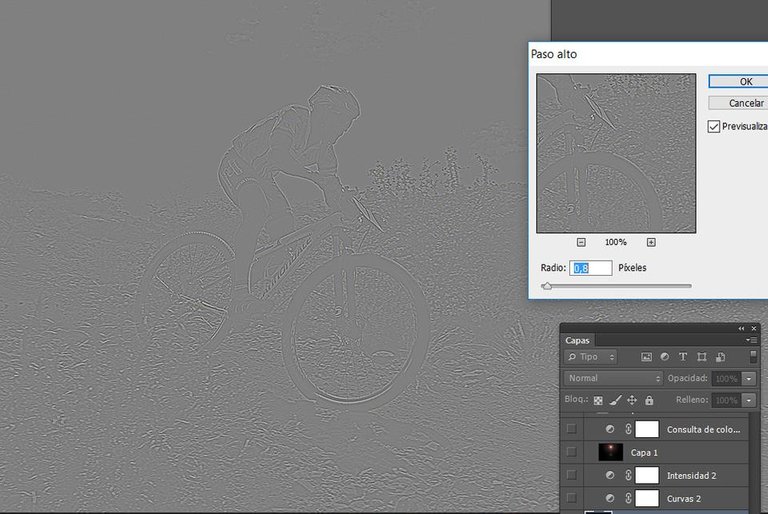Filter layers by shape icon
Image resolution: width=768 pixels, height=514 pixels.
(701, 357)
